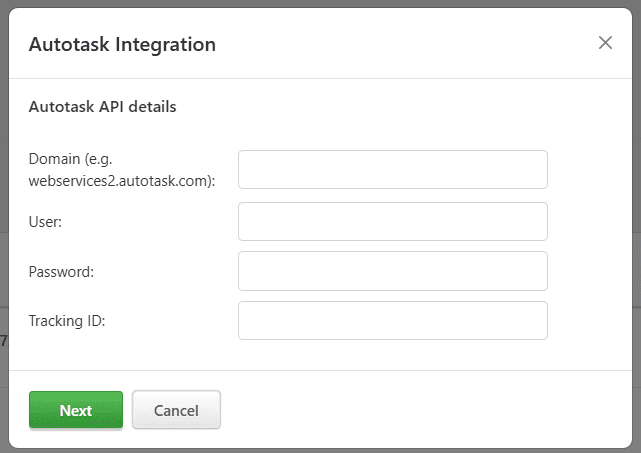The image size is (641, 453).
Task: Click the green Next button
Action: coord(76,410)
